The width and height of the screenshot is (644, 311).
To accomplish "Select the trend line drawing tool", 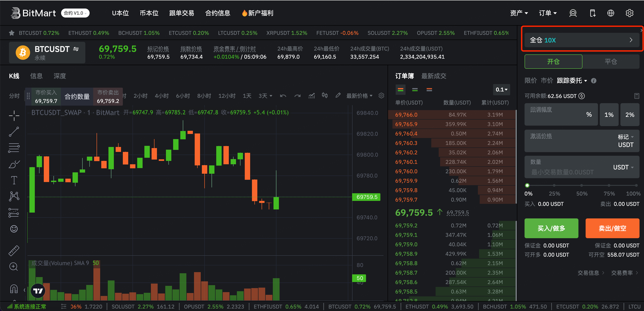I will point(14,131).
